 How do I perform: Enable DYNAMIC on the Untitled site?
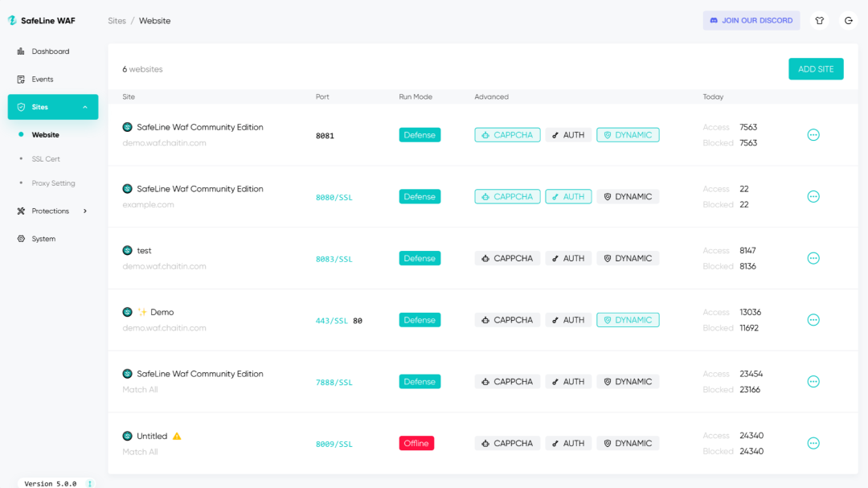tap(628, 443)
